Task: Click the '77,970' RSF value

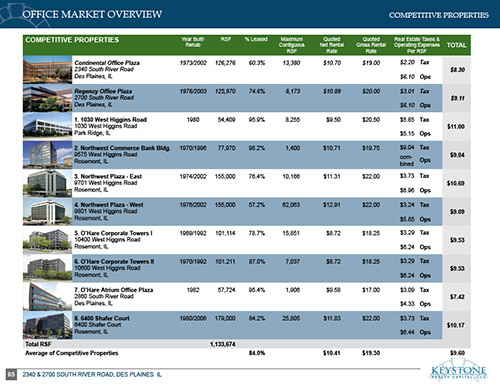Action: click(226, 148)
